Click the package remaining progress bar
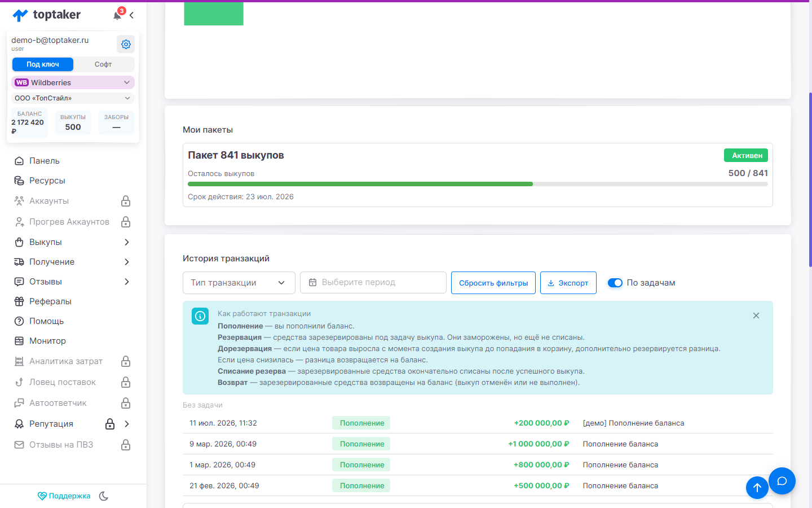This screenshot has width=812, height=508. point(478,184)
